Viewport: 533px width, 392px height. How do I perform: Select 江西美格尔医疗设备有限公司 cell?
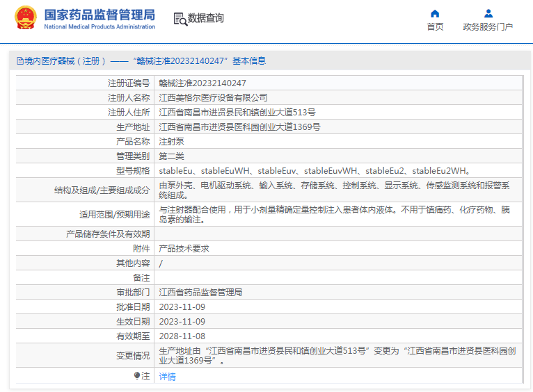tap(338, 98)
